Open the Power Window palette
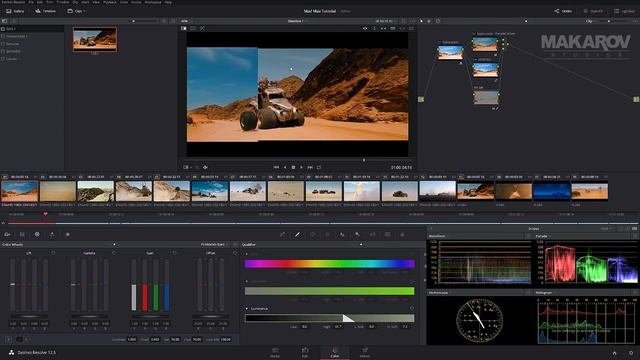Image resolution: width=640 pixels, height=360 pixels. pyautogui.click(x=313, y=234)
